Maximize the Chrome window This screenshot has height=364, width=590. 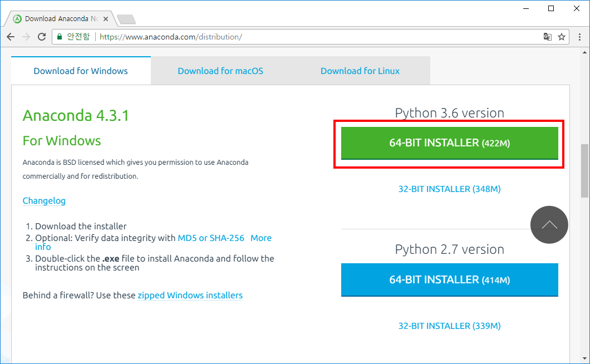(x=551, y=8)
